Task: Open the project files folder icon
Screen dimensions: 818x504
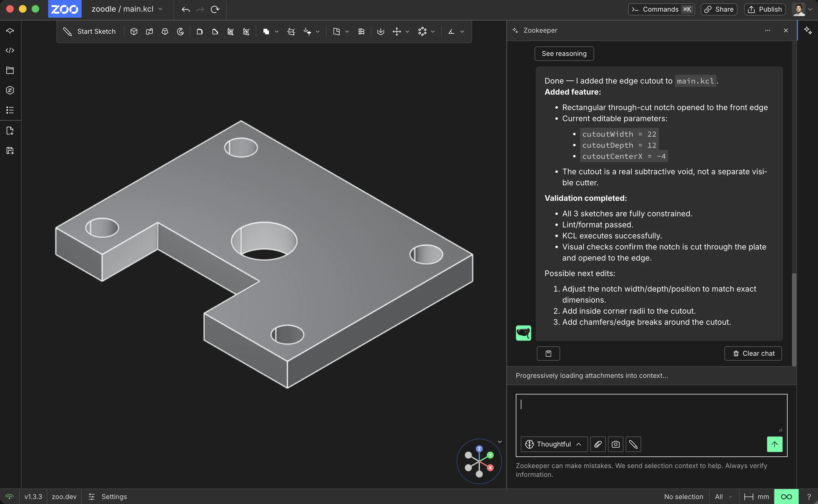Action: point(10,70)
